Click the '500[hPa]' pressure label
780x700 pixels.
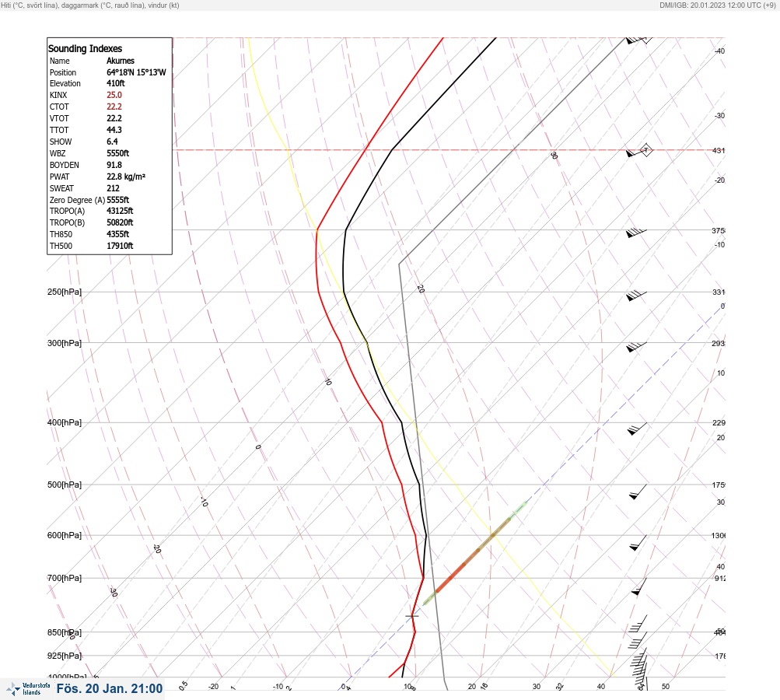pyautogui.click(x=65, y=485)
